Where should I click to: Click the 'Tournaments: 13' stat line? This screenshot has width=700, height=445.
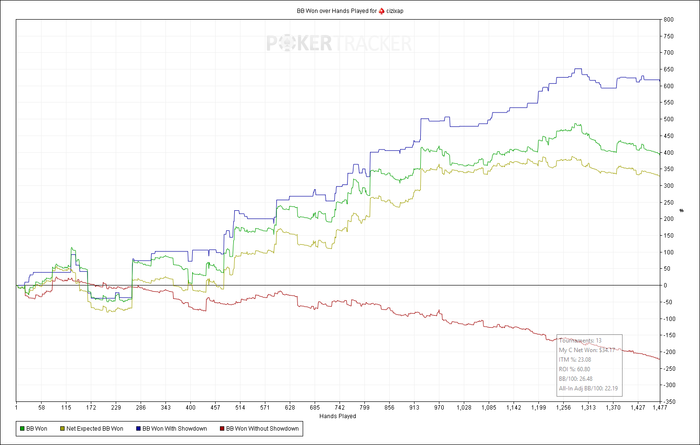[x=580, y=341]
